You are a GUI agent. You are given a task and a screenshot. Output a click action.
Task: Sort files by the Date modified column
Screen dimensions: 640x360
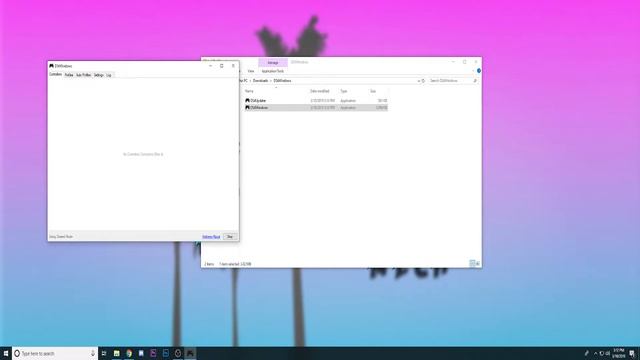pos(320,91)
